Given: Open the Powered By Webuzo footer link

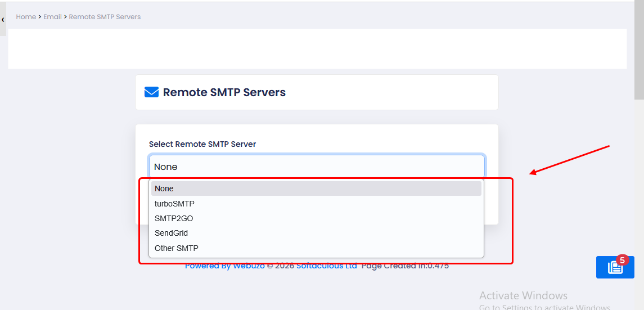Looking at the screenshot, I should pyautogui.click(x=224, y=266).
